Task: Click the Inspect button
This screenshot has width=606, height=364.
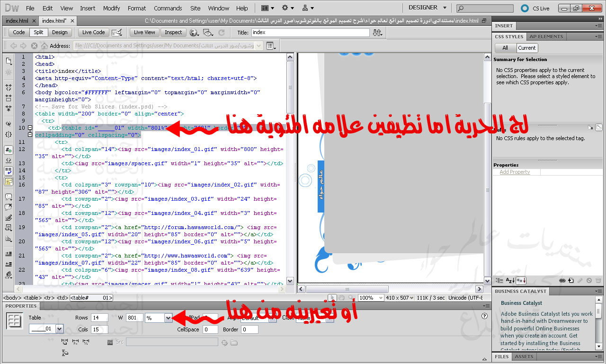Action: [x=173, y=32]
